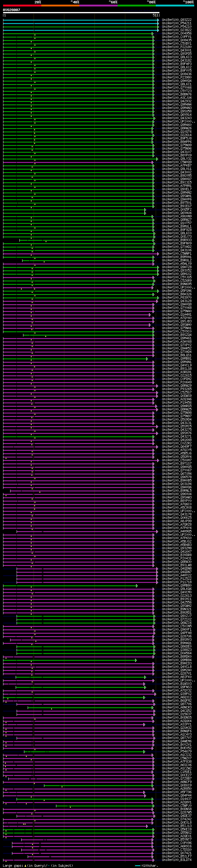Click the UniRef100_P23980 entry
The width and height of the screenshot is (197, 868).
(x=177, y=78)
